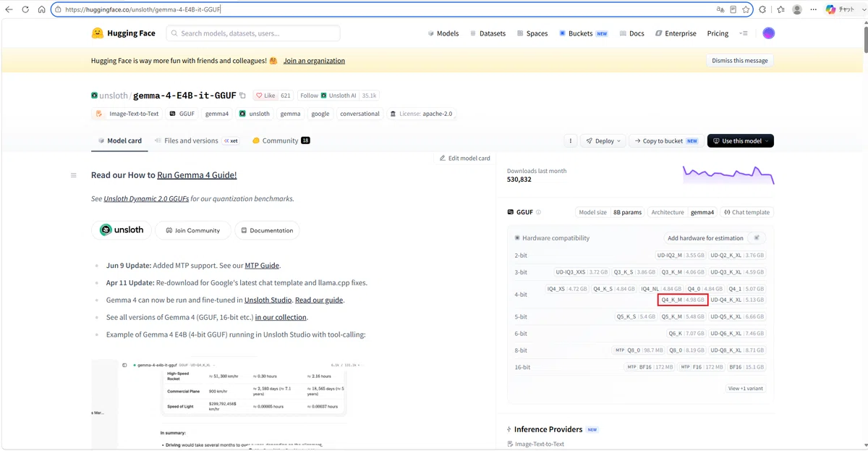Viewport: 868px width, 451px height.
Task: Click the Hugging Face logo icon
Action: coord(97,33)
